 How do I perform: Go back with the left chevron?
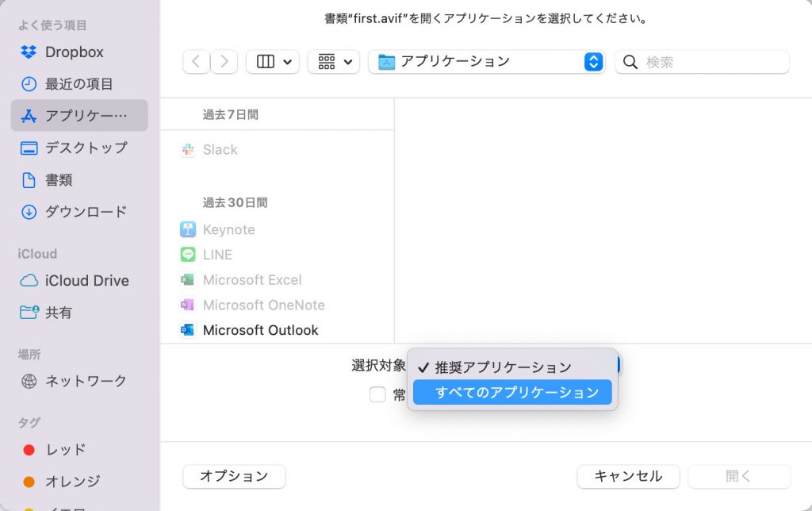click(x=197, y=62)
